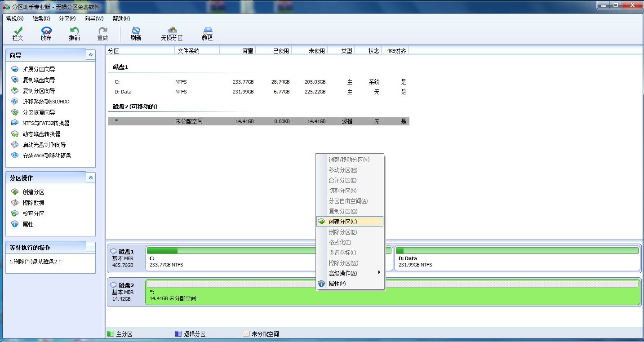Click the 刷新 (Refresh) toolbar icon
This screenshot has width=644, height=342.
click(136, 34)
